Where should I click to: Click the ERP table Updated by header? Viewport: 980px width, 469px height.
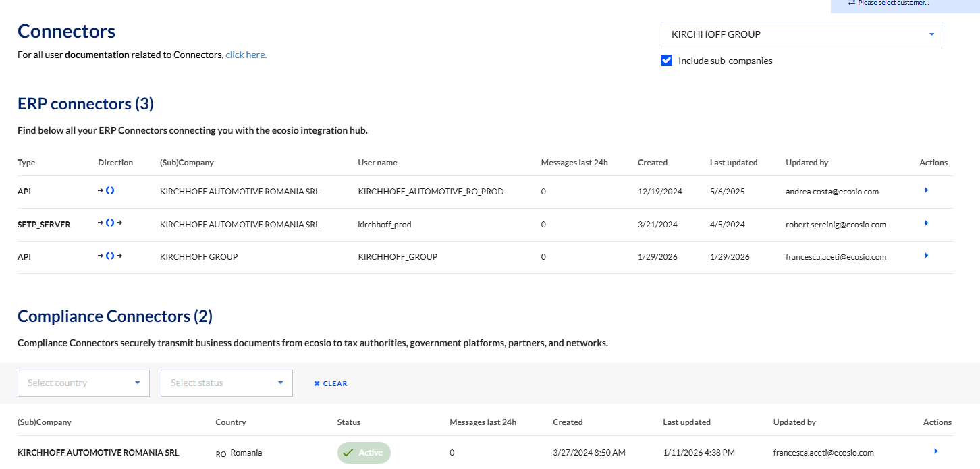click(x=807, y=163)
